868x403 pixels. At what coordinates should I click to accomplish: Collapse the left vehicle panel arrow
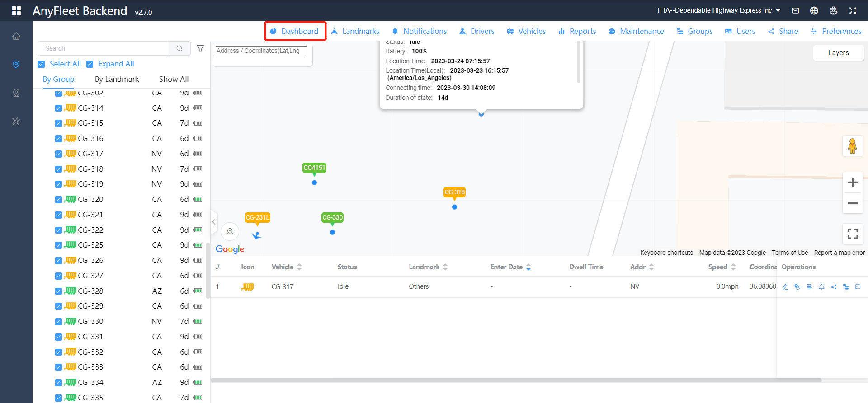coord(214,222)
